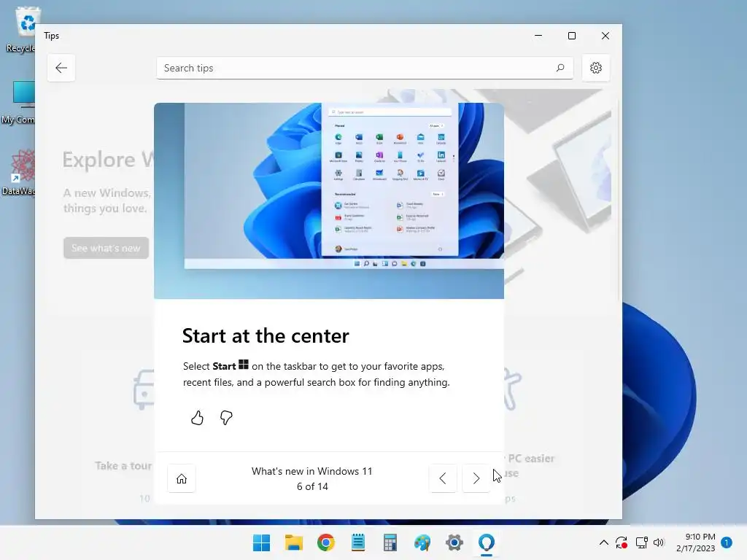
Task: Click the dimmed "Take a tour" text
Action: click(123, 465)
